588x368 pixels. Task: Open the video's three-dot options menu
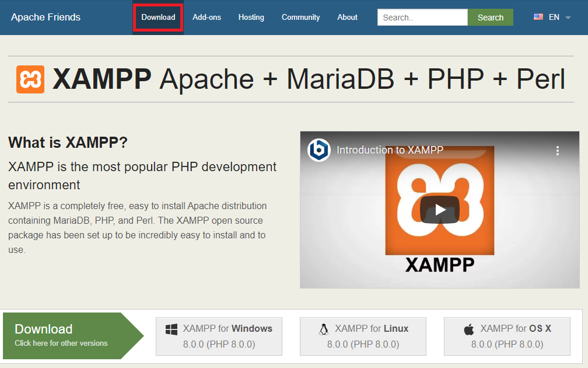(x=558, y=151)
